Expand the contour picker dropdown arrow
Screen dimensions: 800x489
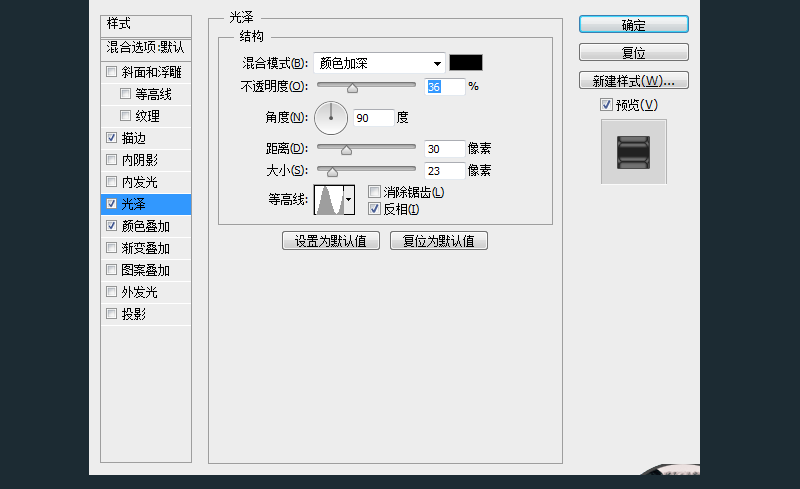[348, 200]
